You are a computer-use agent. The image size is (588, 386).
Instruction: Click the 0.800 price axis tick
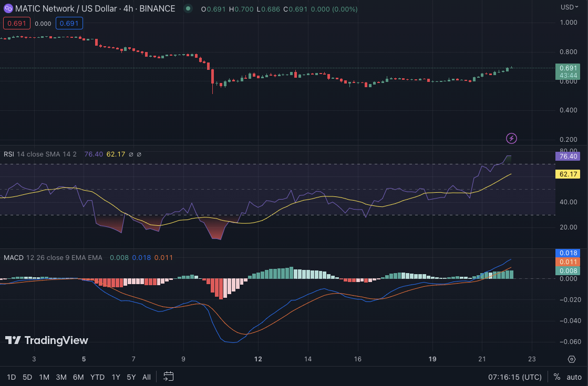pyautogui.click(x=568, y=51)
